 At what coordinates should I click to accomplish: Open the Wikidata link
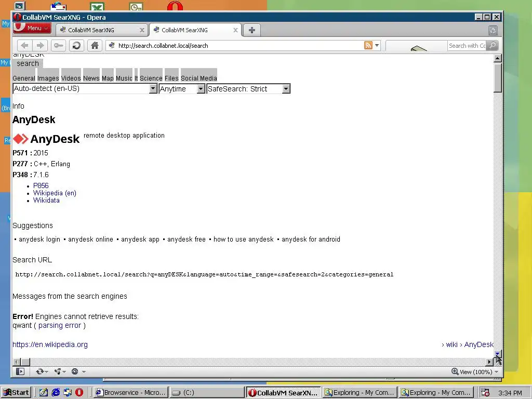click(46, 200)
